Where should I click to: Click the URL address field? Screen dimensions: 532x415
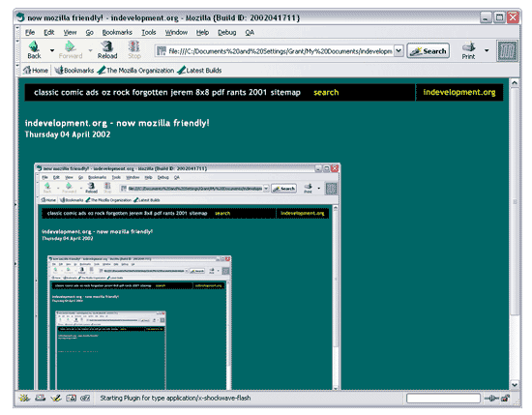281,51
